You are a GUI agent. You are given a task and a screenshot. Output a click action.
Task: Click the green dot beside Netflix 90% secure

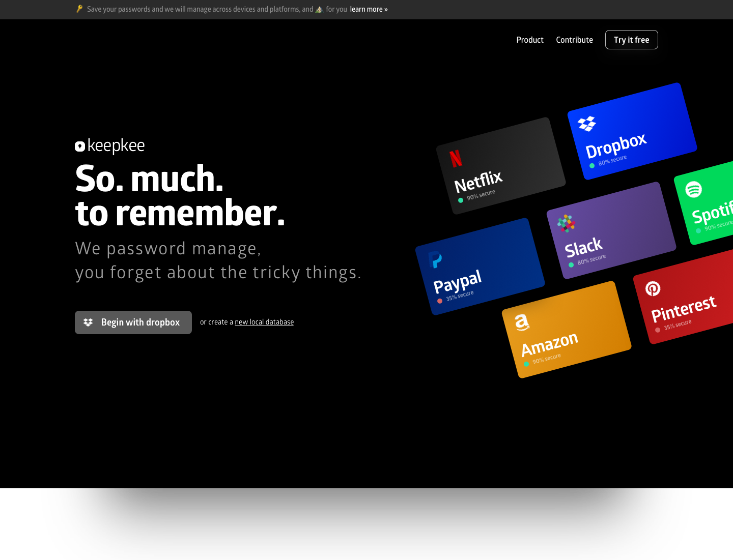[461, 200]
